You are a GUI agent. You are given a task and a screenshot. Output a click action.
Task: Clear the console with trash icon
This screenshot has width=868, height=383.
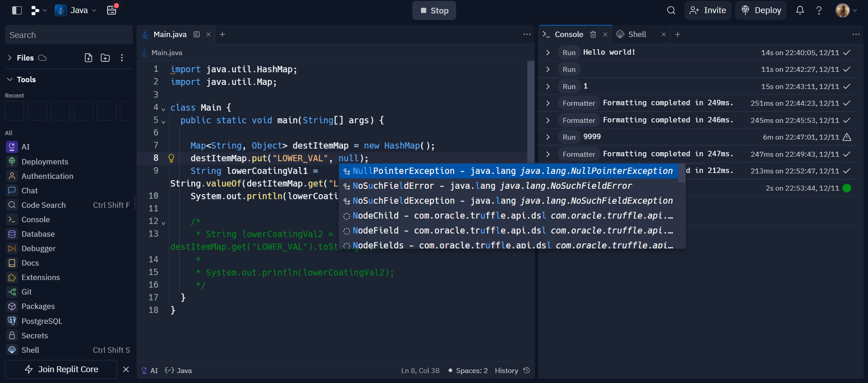point(593,34)
